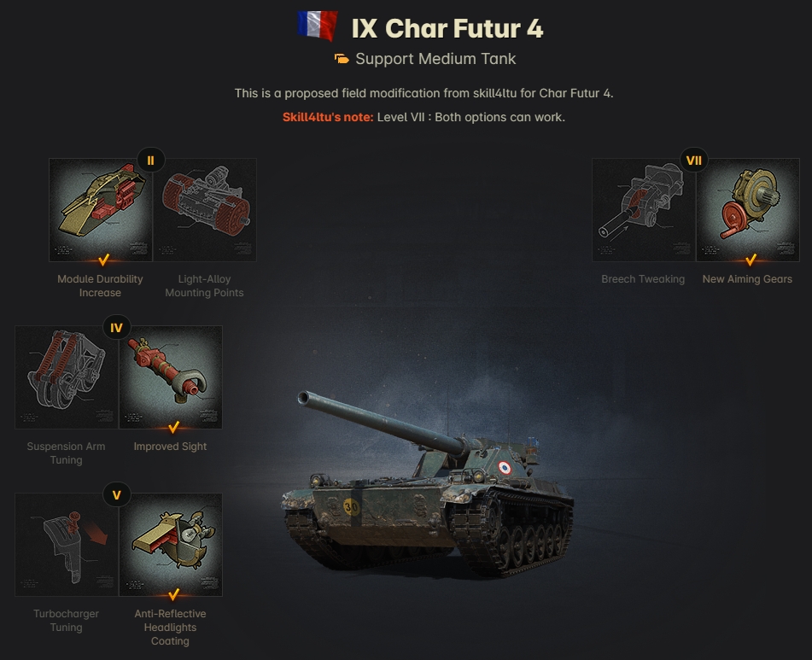Click the French flag icon
Image resolution: width=812 pixels, height=660 pixels.
318,26
